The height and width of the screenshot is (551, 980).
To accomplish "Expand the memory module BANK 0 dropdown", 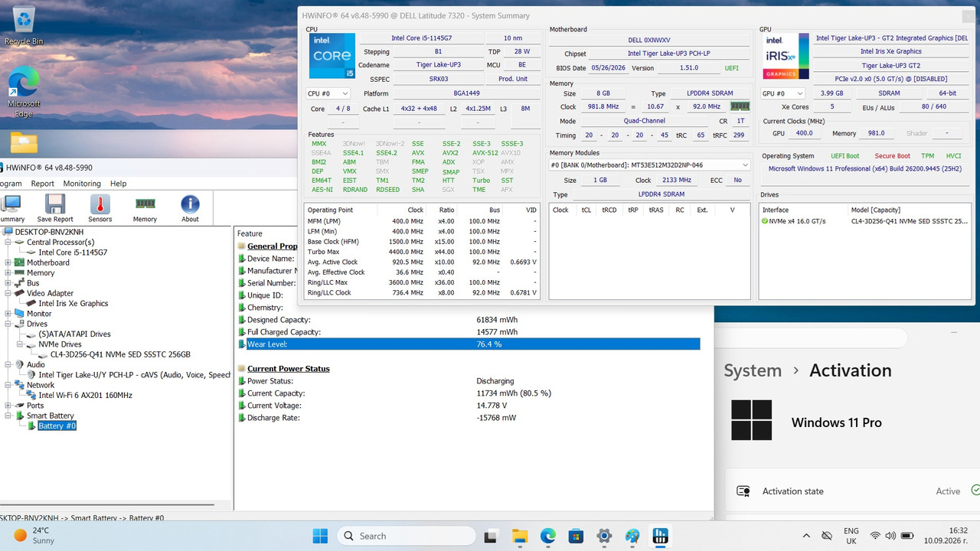I will coord(650,165).
